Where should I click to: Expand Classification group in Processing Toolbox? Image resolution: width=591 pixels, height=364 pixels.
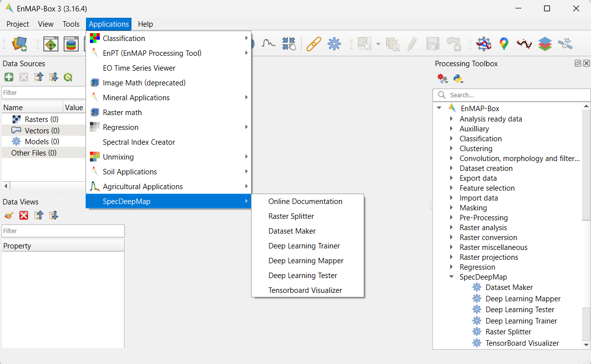pyautogui.click(x=451, y=138)
